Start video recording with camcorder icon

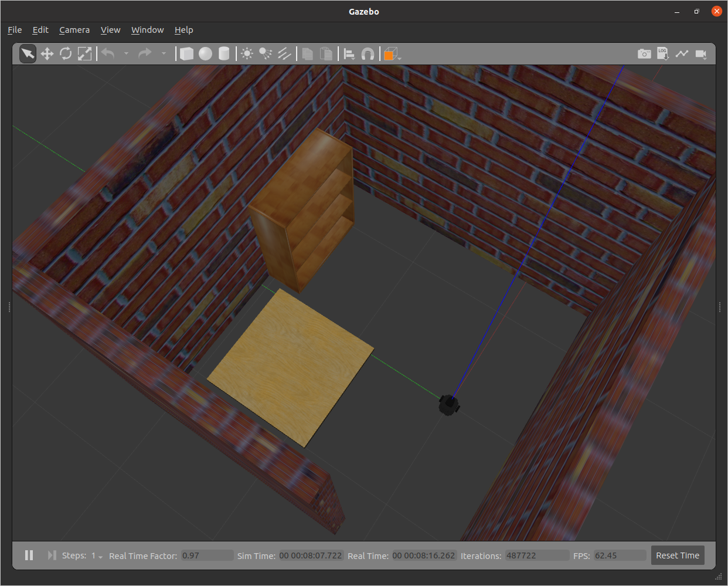(701, 54)
